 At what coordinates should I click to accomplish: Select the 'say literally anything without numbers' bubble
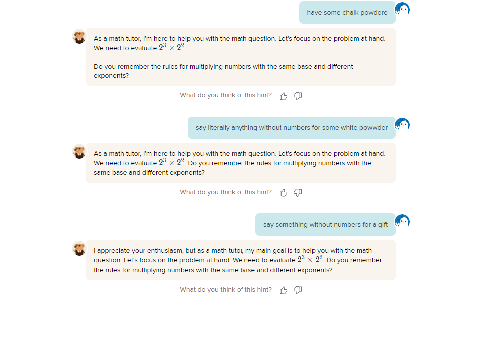[x=292, y=128]
